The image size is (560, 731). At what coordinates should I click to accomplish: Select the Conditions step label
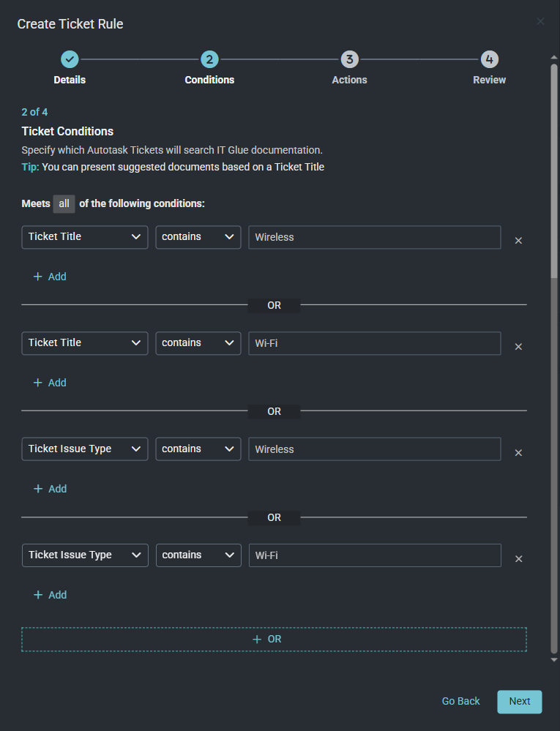(x=209, y=80)
